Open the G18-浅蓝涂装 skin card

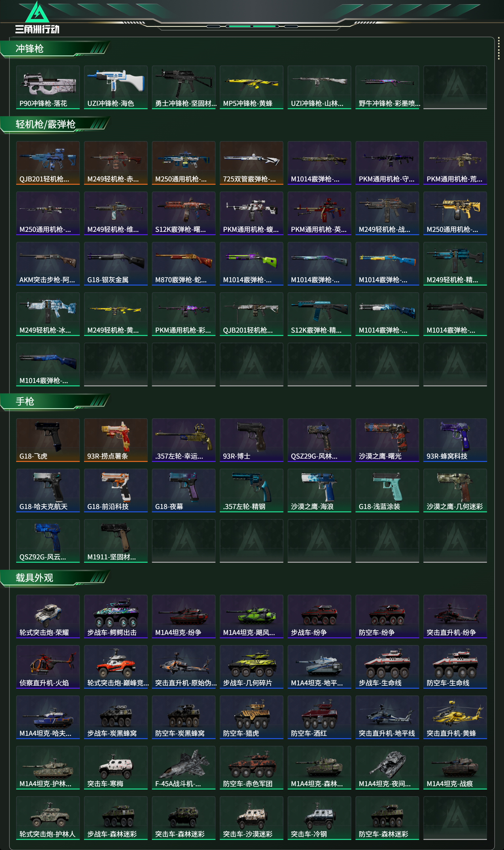point(387,491)
